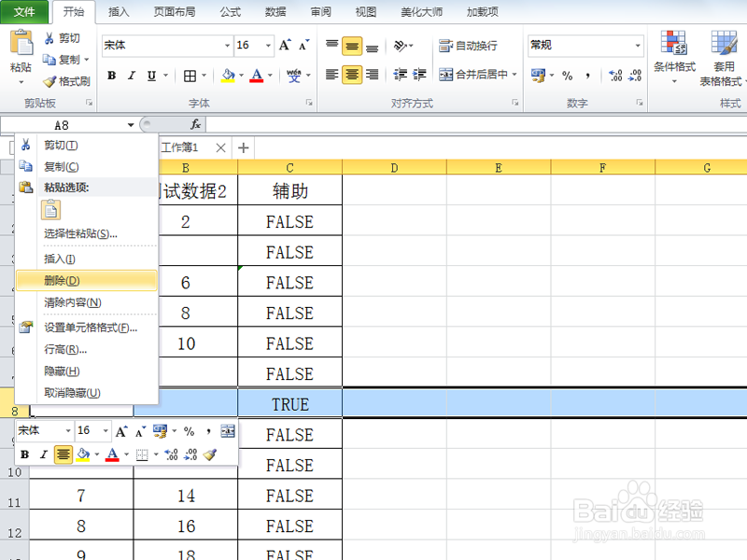Click accounting number format icon in ribbon

pos(538,76)
